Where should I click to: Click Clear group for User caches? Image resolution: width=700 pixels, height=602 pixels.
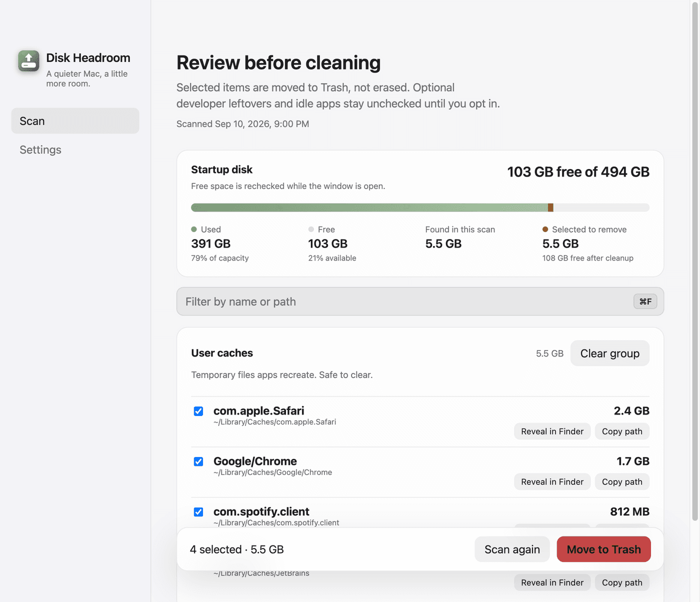(609, 353)
